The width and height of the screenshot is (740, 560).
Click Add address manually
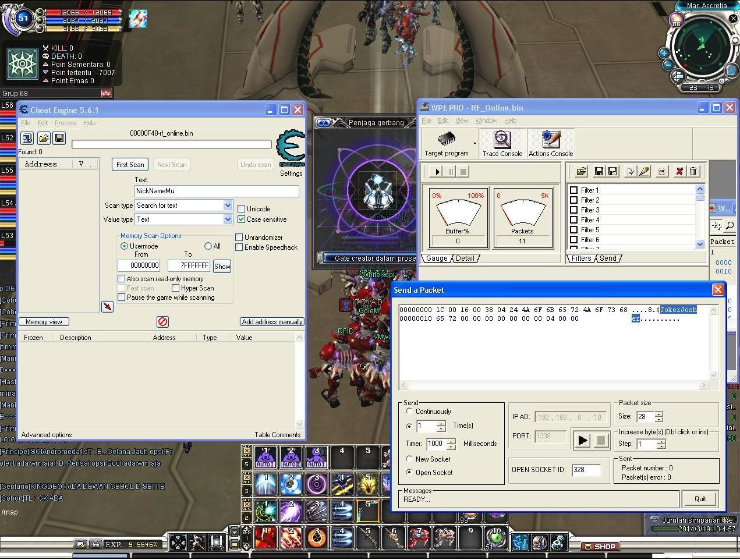[272, 322]
